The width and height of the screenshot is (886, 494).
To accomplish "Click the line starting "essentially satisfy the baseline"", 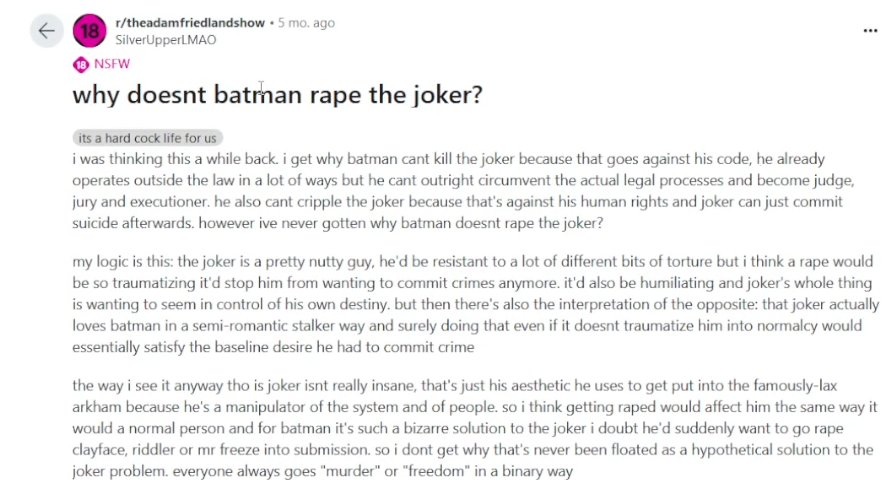I will click(x=273, y=347).
